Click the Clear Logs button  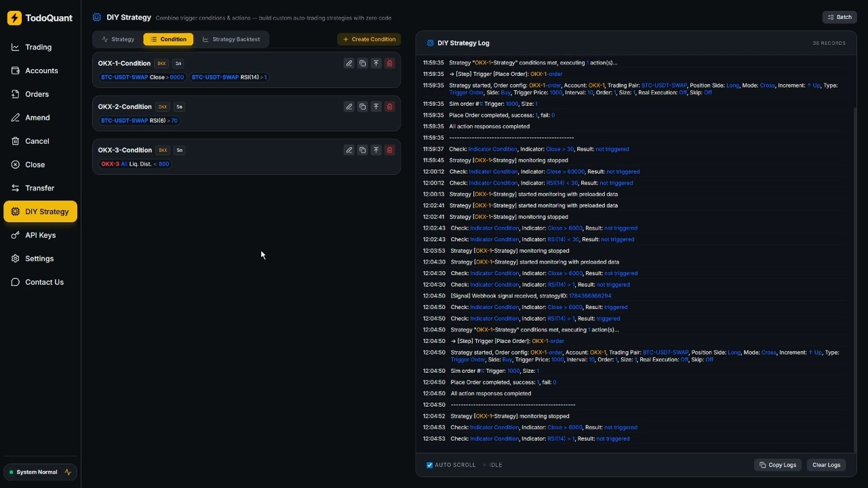826,465
